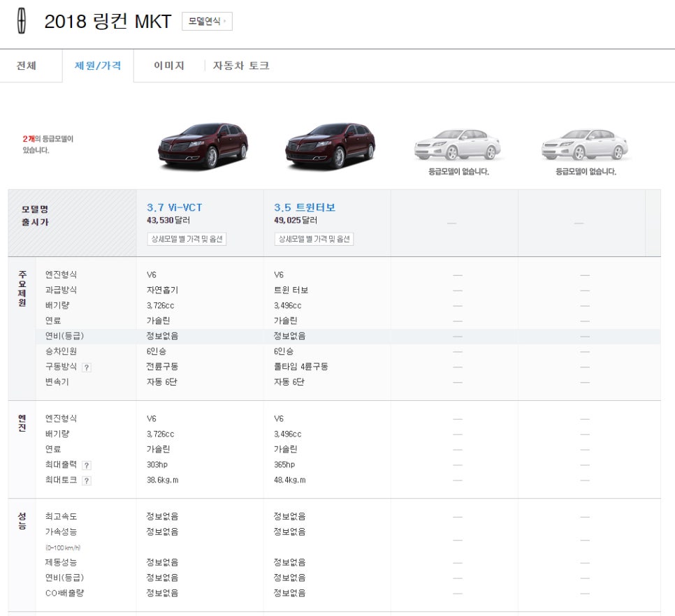Open the 3.7 Vi-VCT model link
This screenshot has width=675, height=616.
[x=175, y=207]
